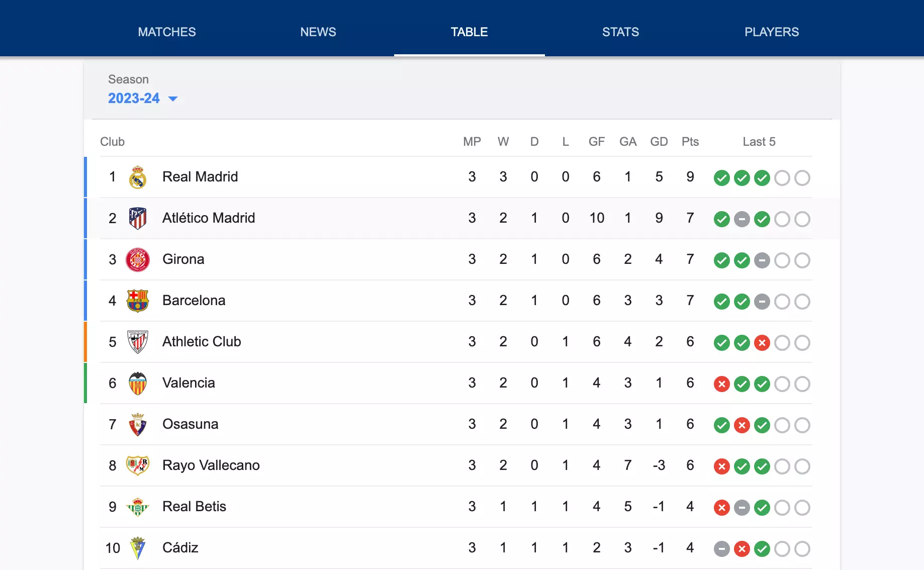The height and width of the screenshot is (570, 924).
Task: Select Atlético Madrid's draw result marker
Action: (742, 219)
